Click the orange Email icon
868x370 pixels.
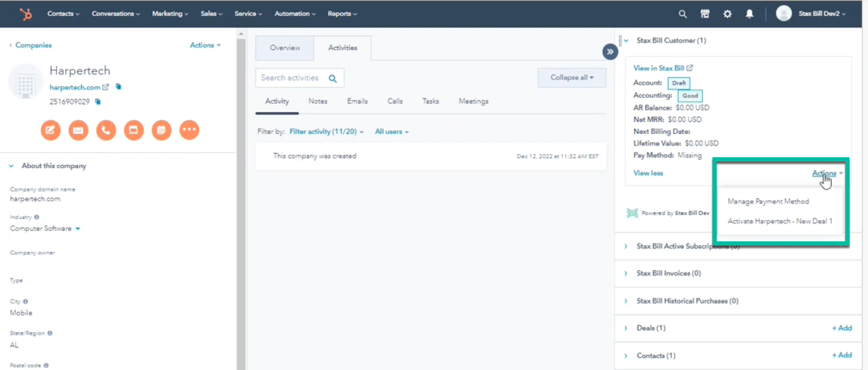point(78,130)
